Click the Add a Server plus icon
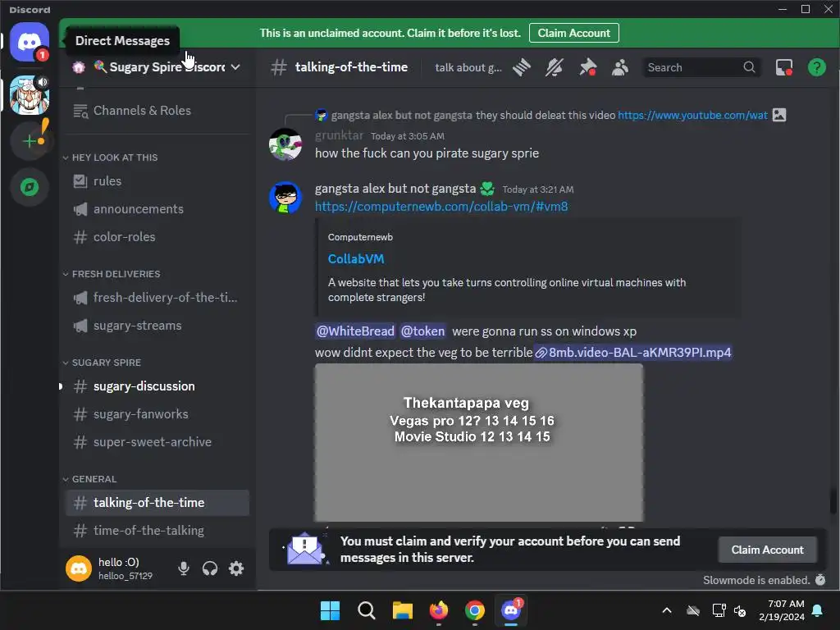 30,141
